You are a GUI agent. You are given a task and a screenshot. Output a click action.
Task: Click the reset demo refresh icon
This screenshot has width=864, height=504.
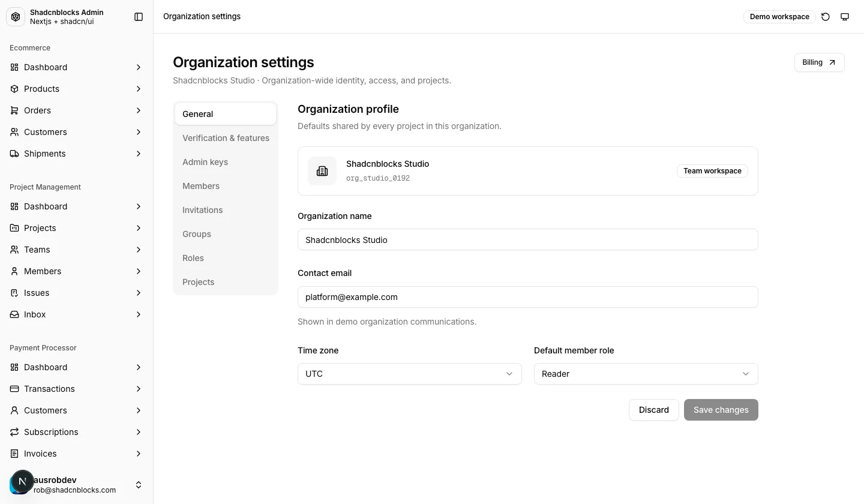pos(826,17)
